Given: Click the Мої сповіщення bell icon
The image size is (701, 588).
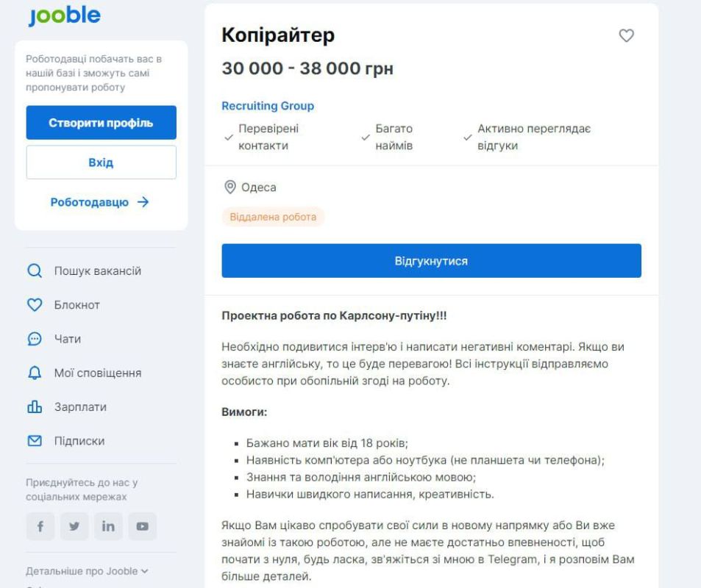Looking at the screenshot, I should pos(35,373).
